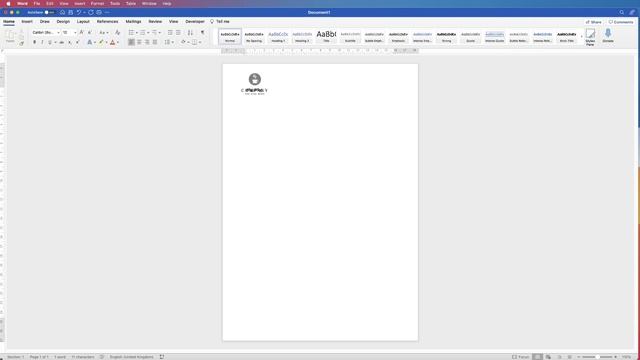640x360 pixels.
Task: Click the Decrease Indent icon
Action: click(170, 33)
